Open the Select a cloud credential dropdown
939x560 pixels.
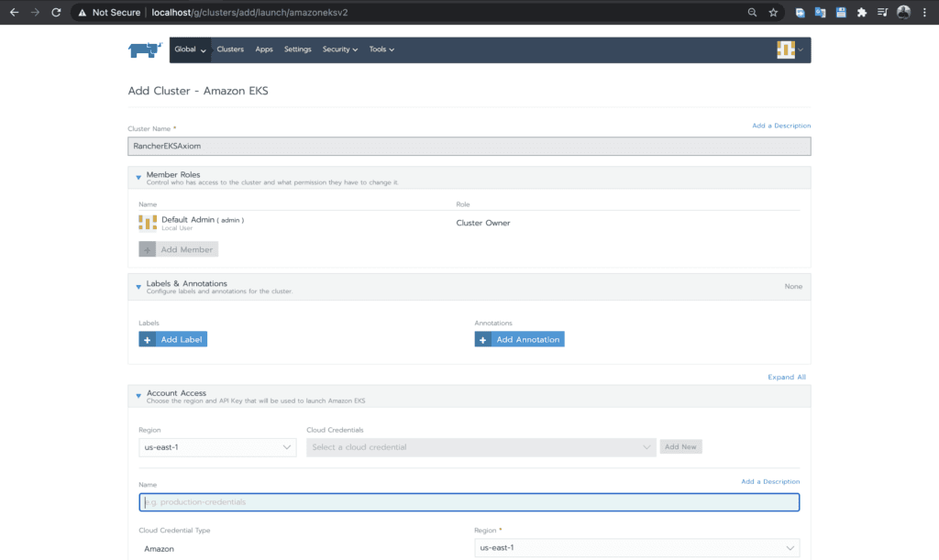(481, 447)
